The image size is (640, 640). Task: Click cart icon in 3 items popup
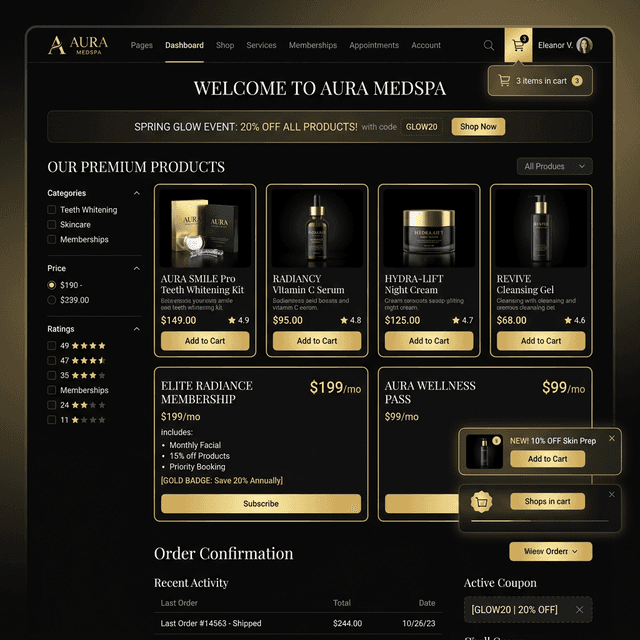point(504,80)
